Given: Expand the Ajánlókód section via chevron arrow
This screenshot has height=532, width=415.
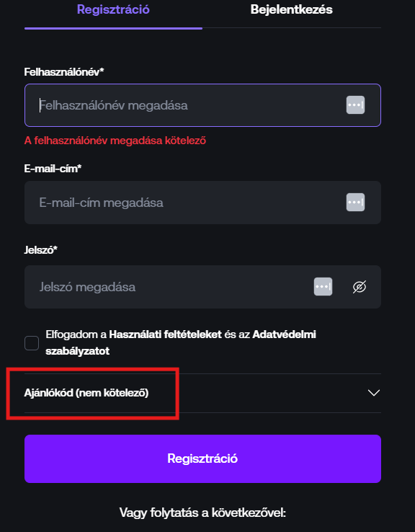Looking at the screenshot, I should (x=374, y=393).
